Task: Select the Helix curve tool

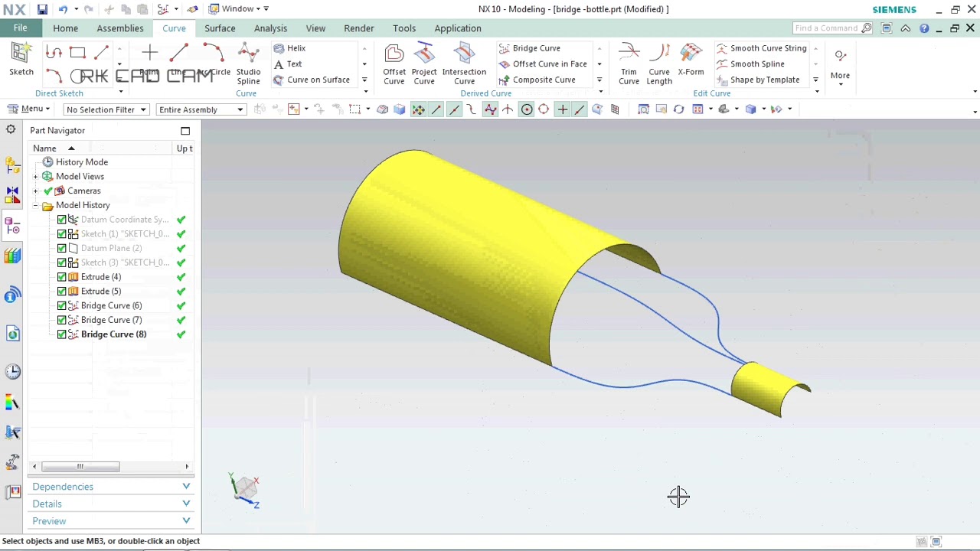Action: pyautogui.click(x=289, y=48)
